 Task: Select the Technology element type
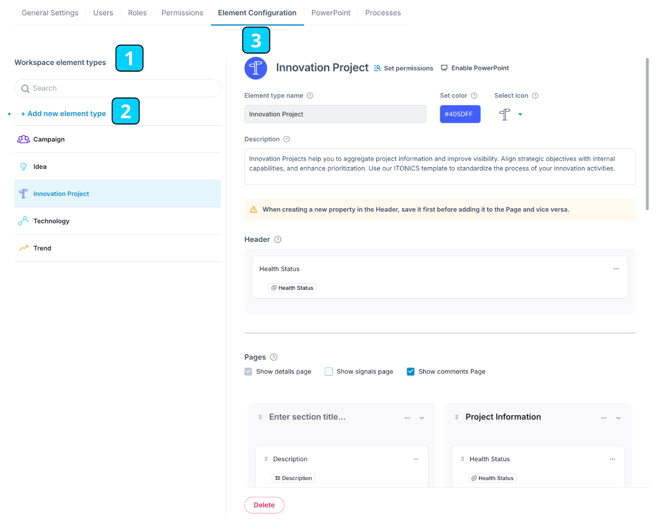[118, 221]
